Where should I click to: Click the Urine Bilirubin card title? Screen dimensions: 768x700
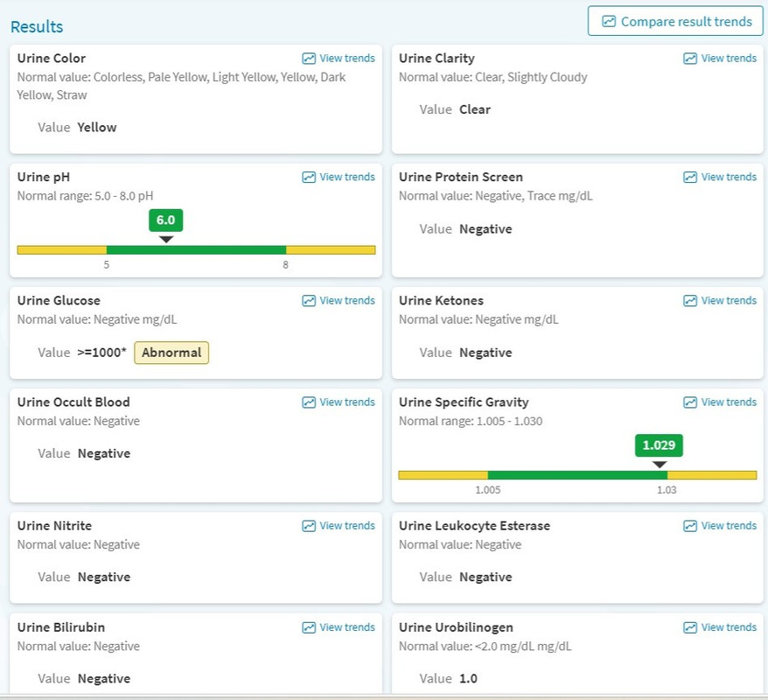tap(60, 627)
